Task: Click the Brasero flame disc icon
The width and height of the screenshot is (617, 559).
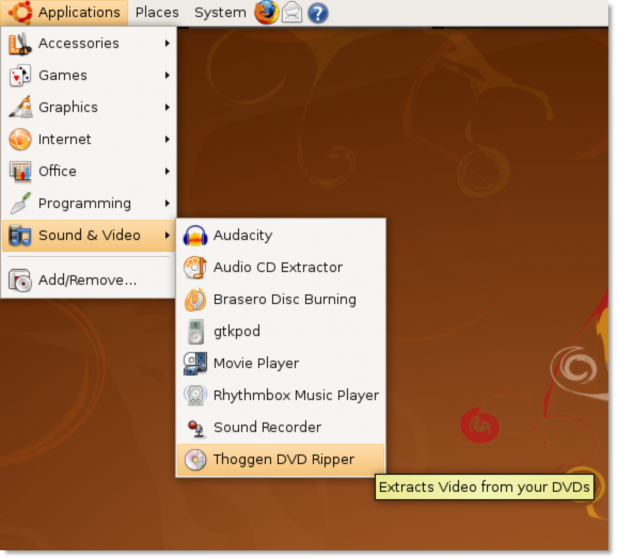Action: pyautogui.click(x=195, y=300)
